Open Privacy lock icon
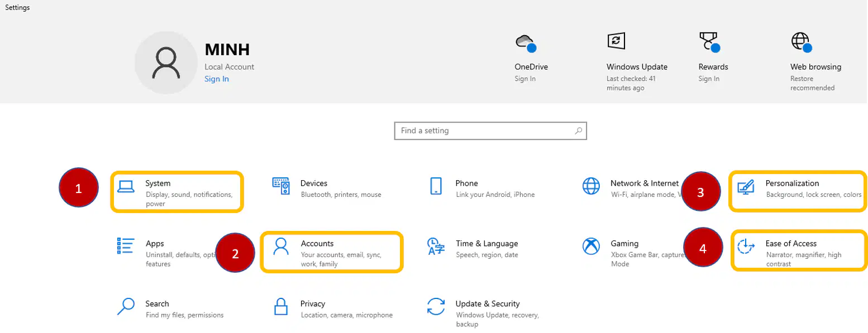Screen dimensions: 868x333 click(x=281, y=306)
